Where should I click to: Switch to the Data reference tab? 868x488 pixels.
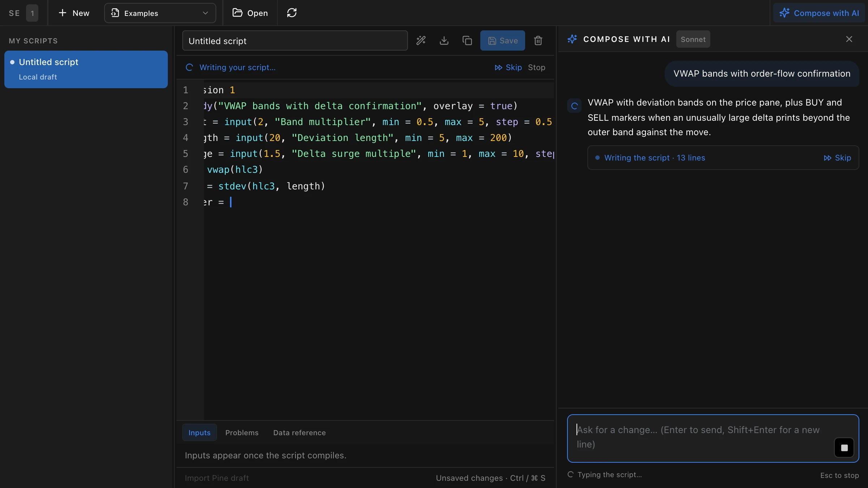tap(299, 432)
